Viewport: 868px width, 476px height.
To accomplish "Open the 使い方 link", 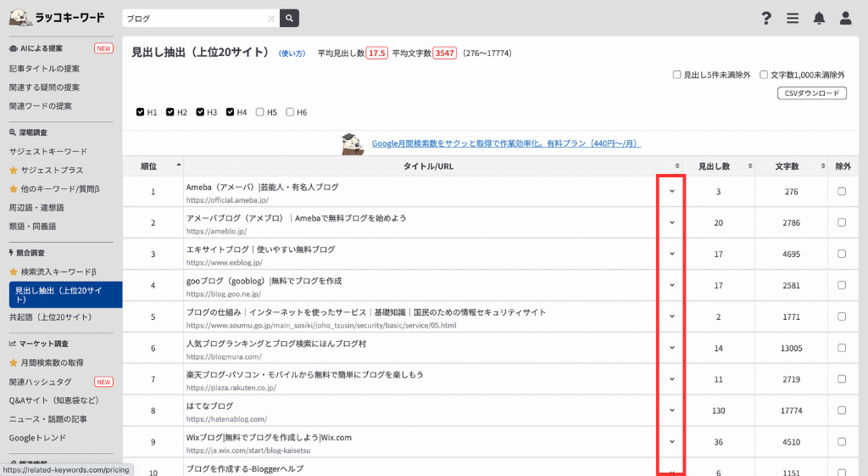I will [292, 53].
